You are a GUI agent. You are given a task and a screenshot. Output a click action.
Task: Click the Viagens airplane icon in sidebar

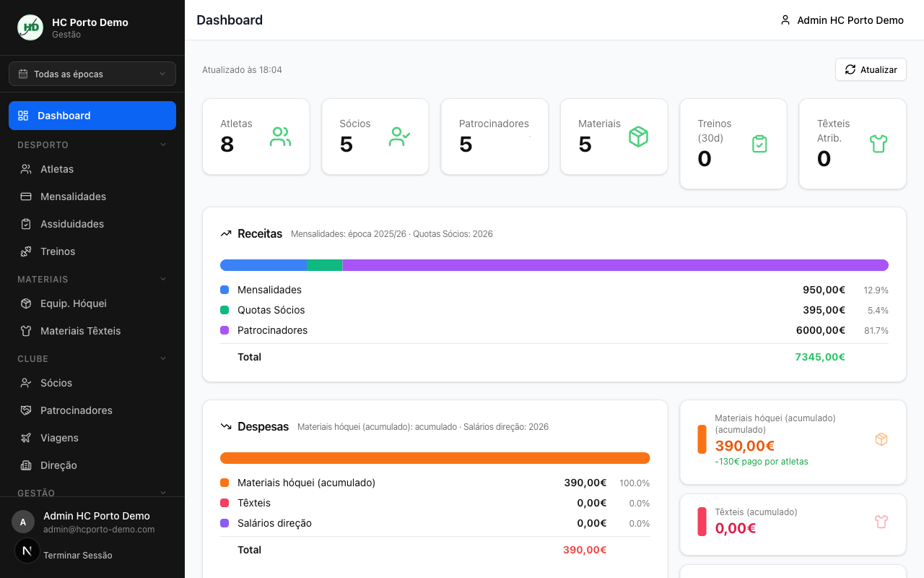pos(26,438)
